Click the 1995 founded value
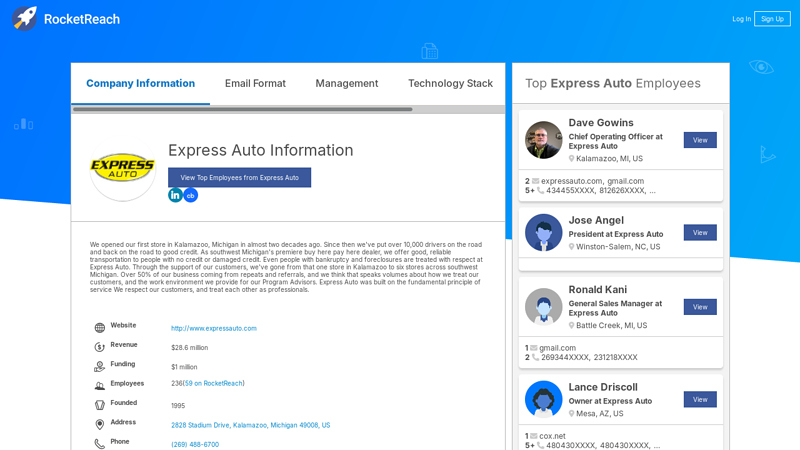Viewport: 800px width, 450px height. tap(178, 406)
